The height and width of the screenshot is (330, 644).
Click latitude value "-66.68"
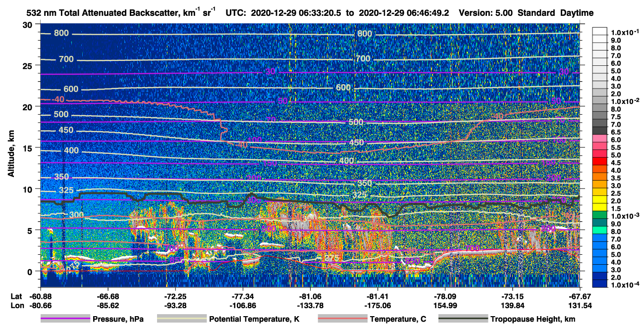point(107,296)
